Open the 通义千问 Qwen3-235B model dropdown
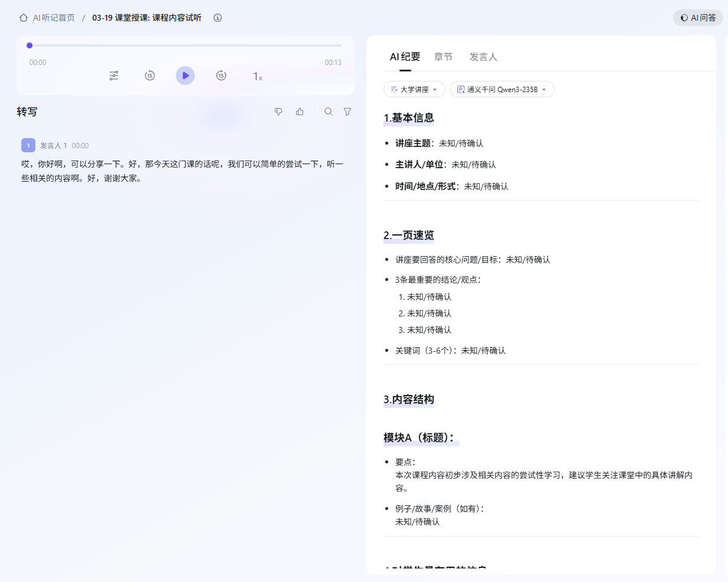This screenshot has width=728, height=582. pyautogui.click(x=502, y=89)
